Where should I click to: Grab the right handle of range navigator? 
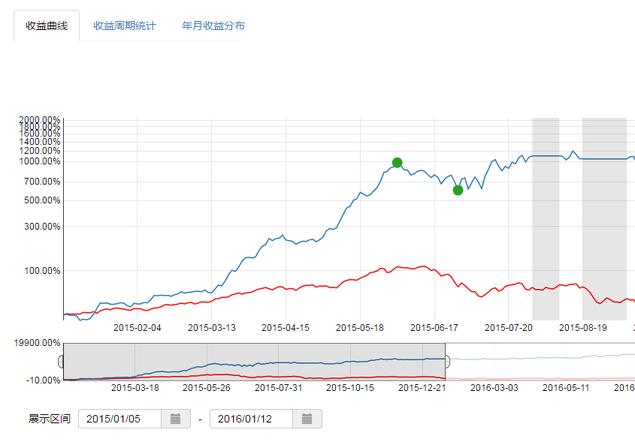point(445,361)
